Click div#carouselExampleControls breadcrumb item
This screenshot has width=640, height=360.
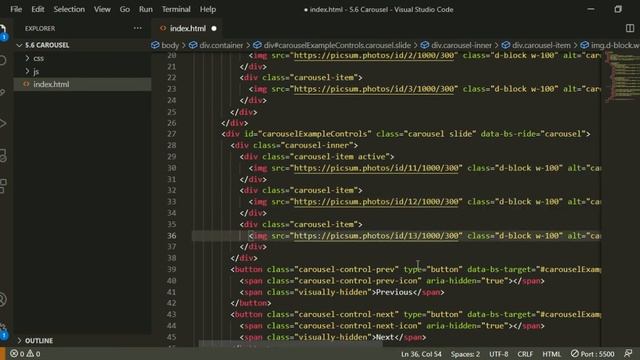point(332,45)
